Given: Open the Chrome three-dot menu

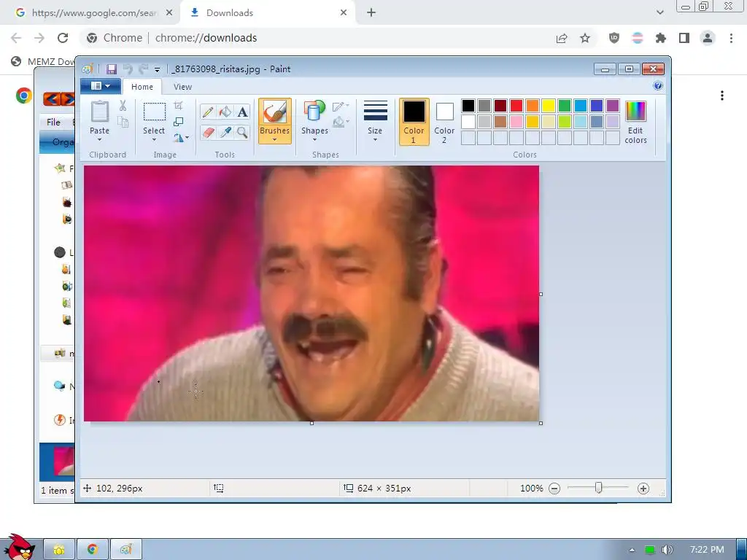Looking at the screenshot, I should (x=731, y=38).
